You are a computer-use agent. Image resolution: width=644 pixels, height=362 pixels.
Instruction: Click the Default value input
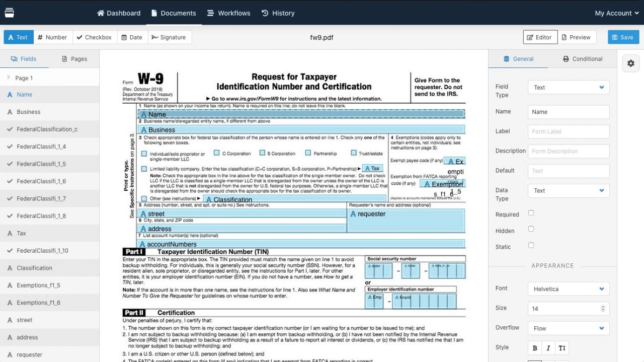(x=569, y=171)
